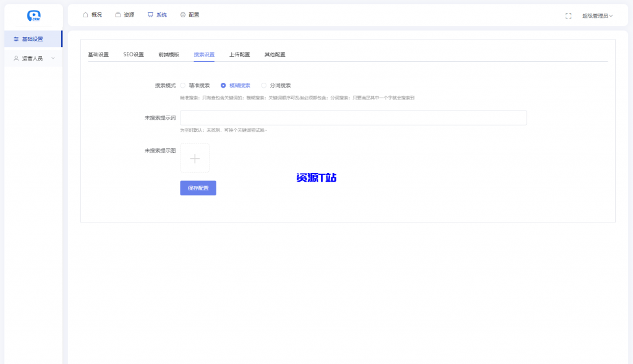The width and height of the screenshot is (633, 364).
Task: Select the 模糊搜索 radio button
Action: (223, 85)
